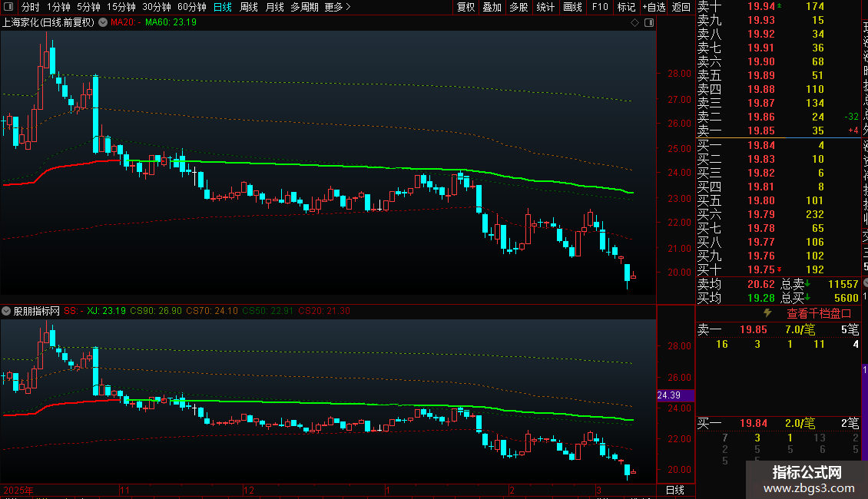Click the CS20: 21.30 indicator value
The height and width of the screenshot is (499, 868).
[x=324, y=311]
